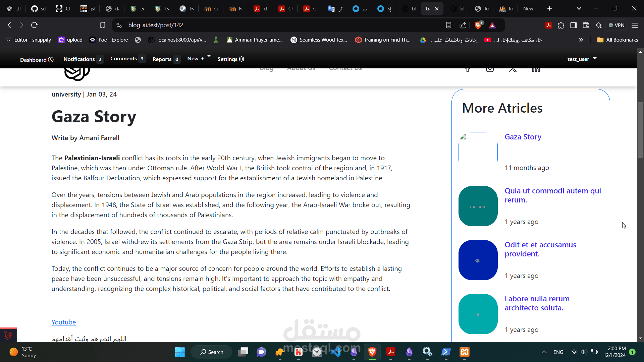This screenshot has width=644, height=362.
Task: Click the teal maiores article thumbnail
Action: (x=478, y=206)
